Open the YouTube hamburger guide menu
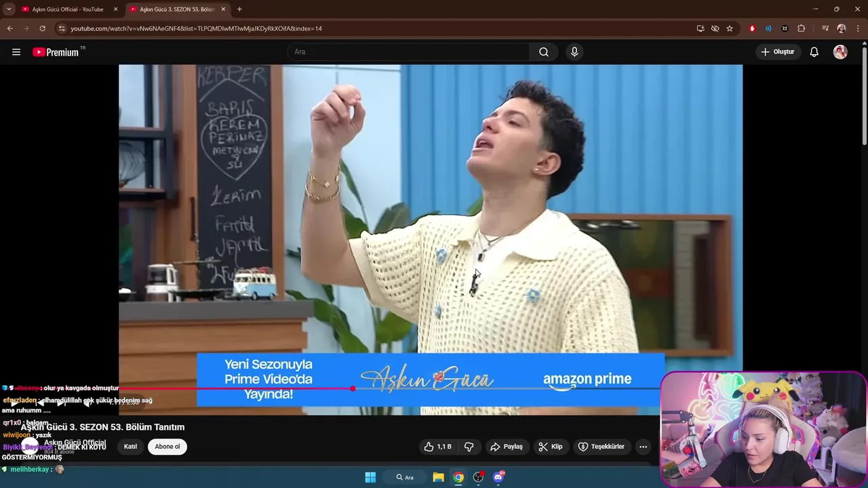The image size is (868, 488). [x=16, y=52]
